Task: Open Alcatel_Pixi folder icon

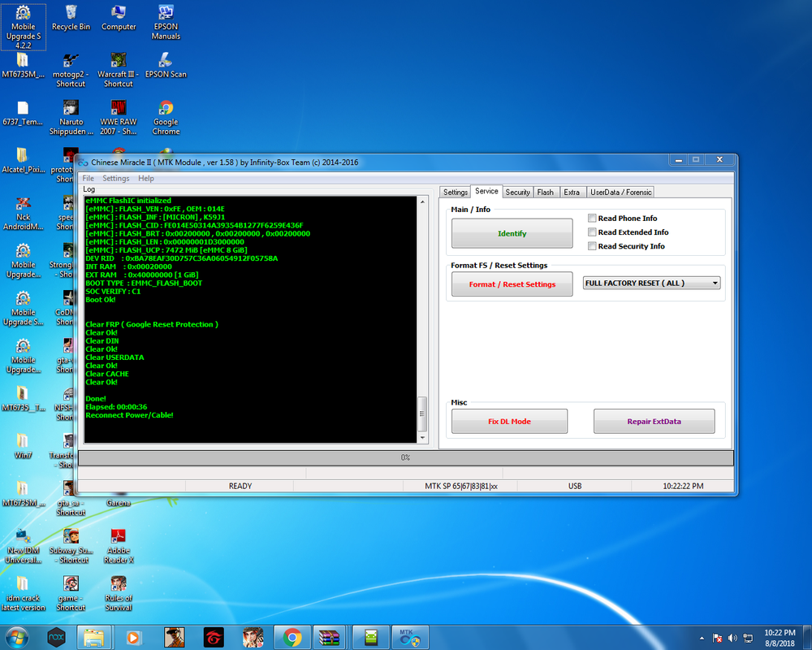Action: (23, 161)
